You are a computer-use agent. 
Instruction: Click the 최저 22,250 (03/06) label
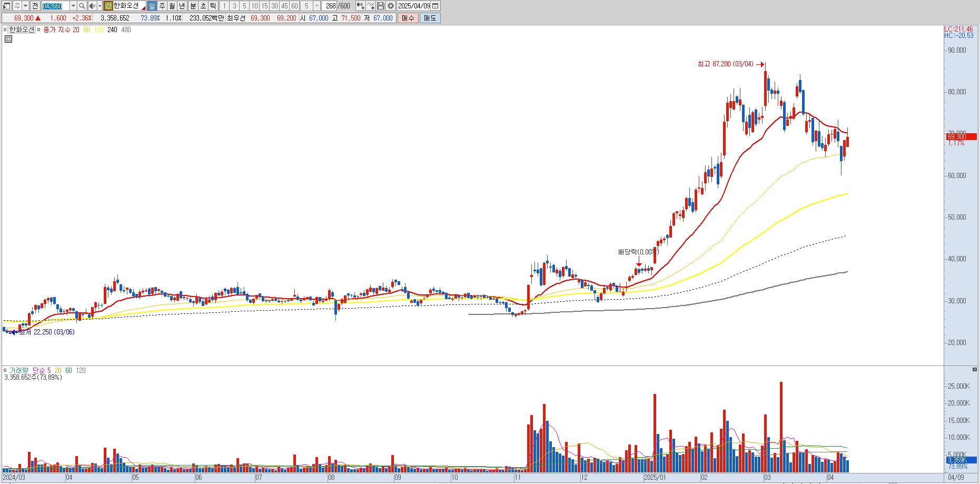46,332
